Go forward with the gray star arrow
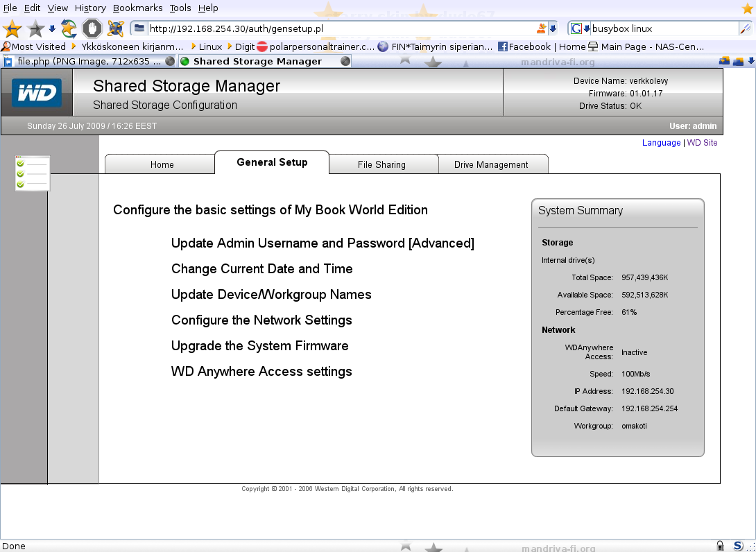 coord(35,29)
